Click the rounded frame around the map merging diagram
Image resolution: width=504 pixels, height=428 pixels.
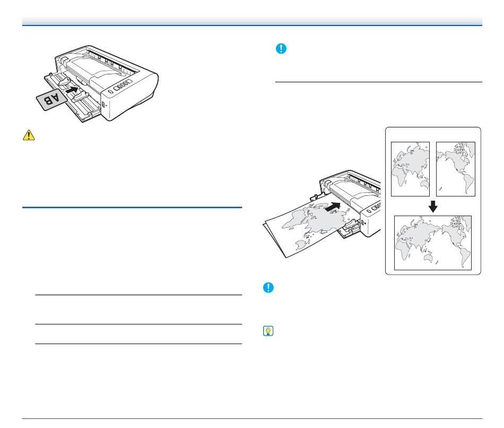pos(433,201)
